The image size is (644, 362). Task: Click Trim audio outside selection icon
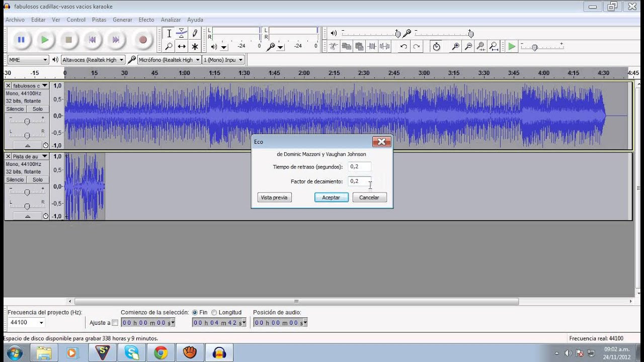(372, 46)
